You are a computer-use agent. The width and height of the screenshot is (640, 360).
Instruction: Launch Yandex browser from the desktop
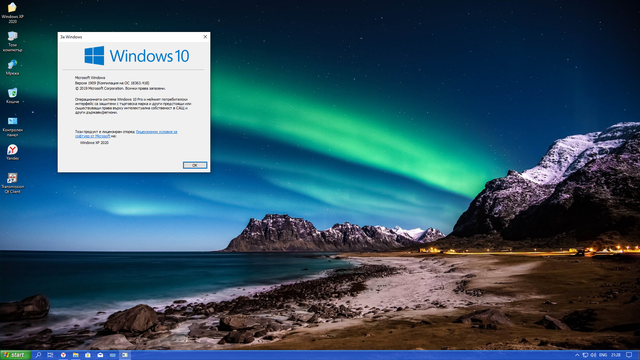[12, 152]
